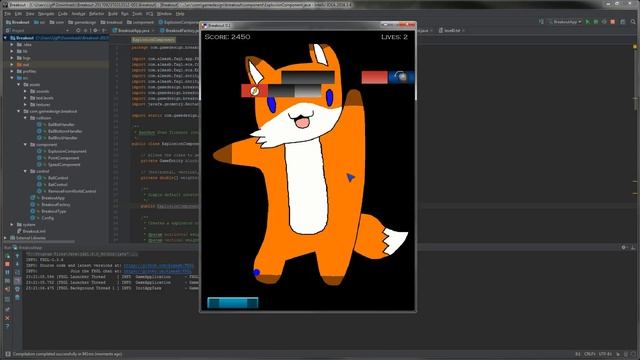Expand the textures folder
The image size is (640, 360).
pos(25,104)
